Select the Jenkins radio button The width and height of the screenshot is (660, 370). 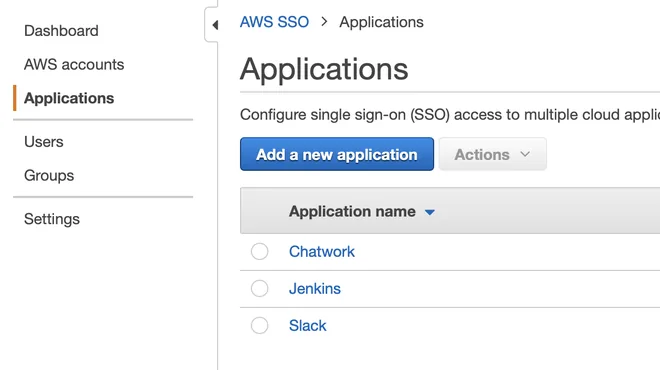pyautogui.click(x=259, y=289)
